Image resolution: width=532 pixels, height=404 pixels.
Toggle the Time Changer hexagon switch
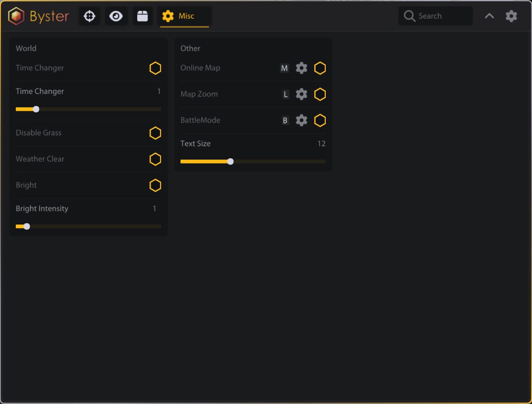155,68
